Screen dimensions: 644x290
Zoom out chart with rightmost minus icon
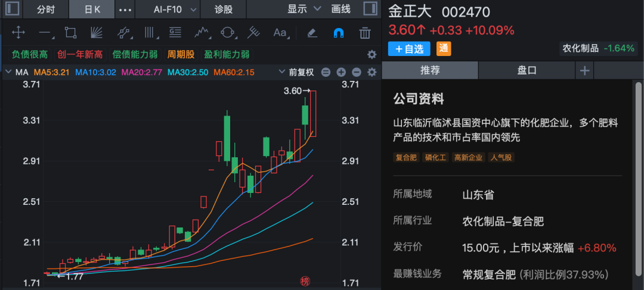357,73
